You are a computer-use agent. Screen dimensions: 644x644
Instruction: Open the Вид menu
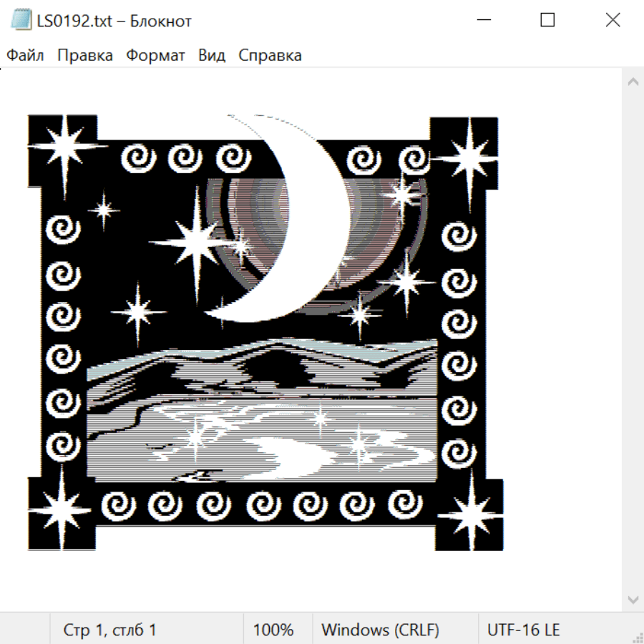coord(212,56)
